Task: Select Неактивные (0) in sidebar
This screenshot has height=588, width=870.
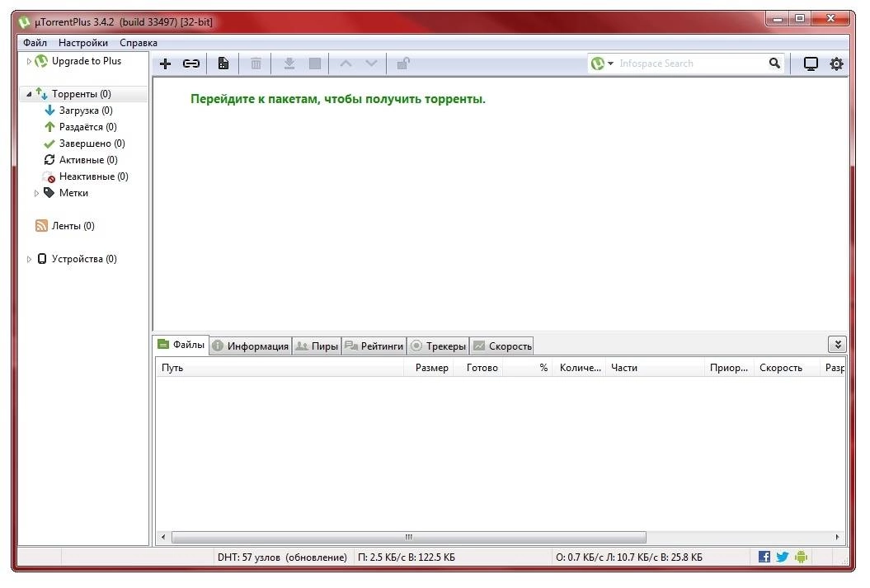Action: [94, 176]
